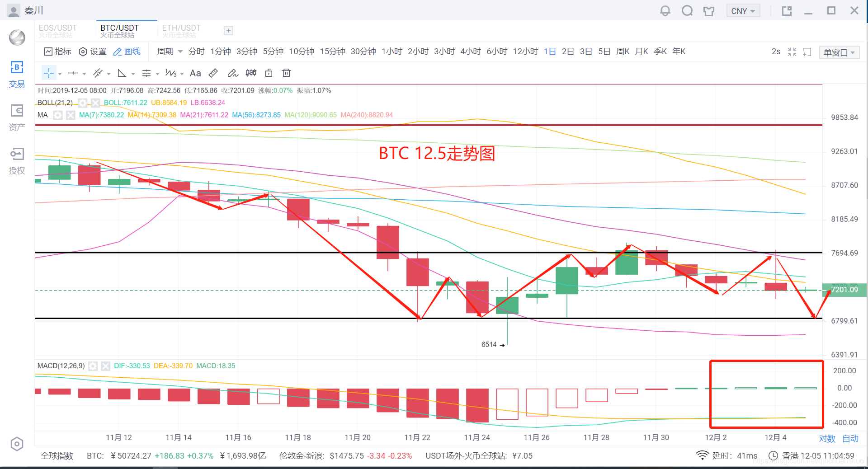Click the 2s refresh interval label
The image size is (868, 469).
pos(776,52)
